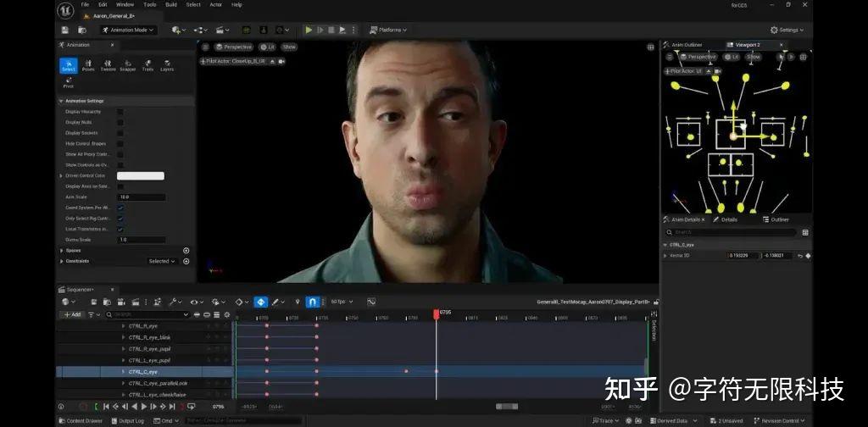Screen dimensions: 868x427
Task: Select the Tweens tool
Action: click(x=108, y=66)
